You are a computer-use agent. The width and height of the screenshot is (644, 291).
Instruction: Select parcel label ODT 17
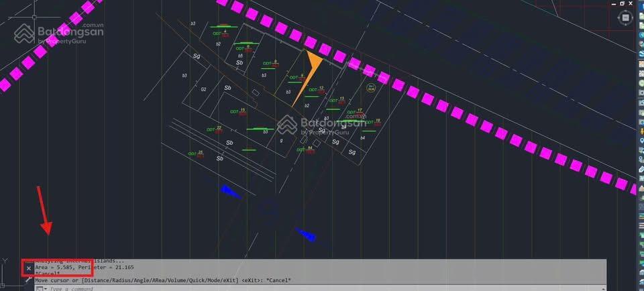(x=356, y=111)
